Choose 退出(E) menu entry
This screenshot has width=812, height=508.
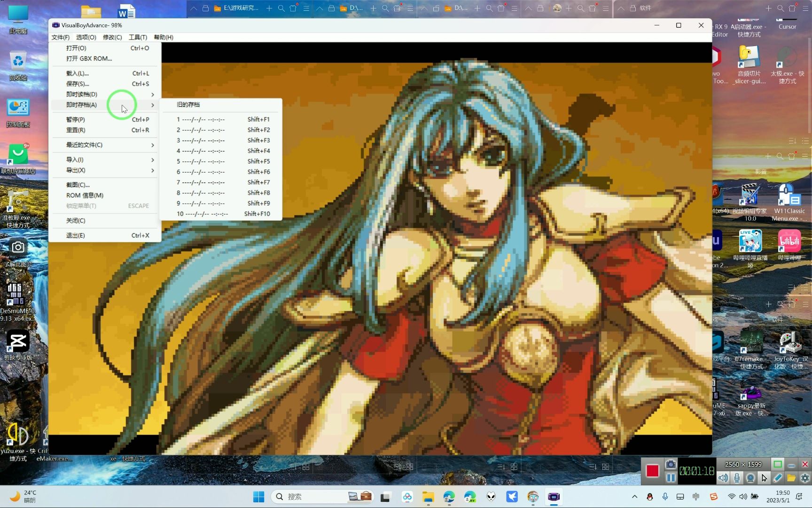pos(105,235)
